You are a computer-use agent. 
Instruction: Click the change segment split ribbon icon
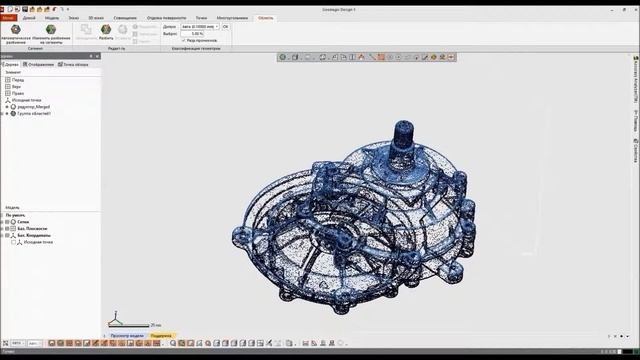click(51, 29)
